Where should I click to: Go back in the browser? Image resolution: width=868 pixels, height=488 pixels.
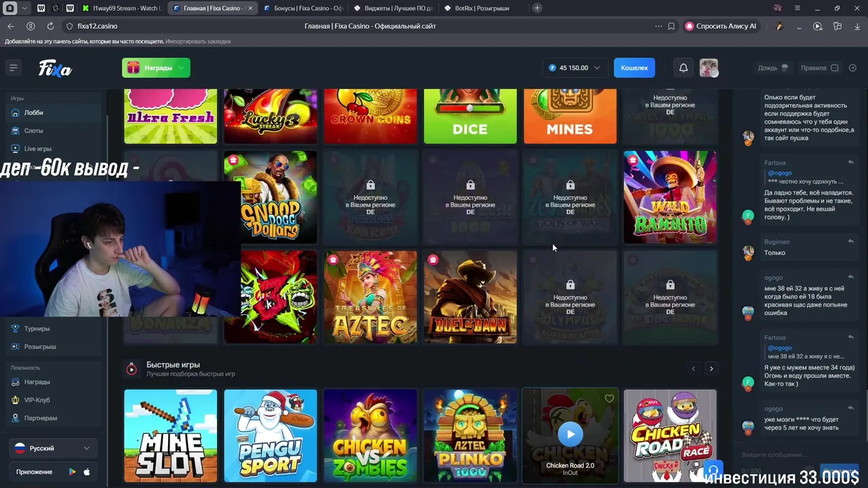click(x=10, y=26)
